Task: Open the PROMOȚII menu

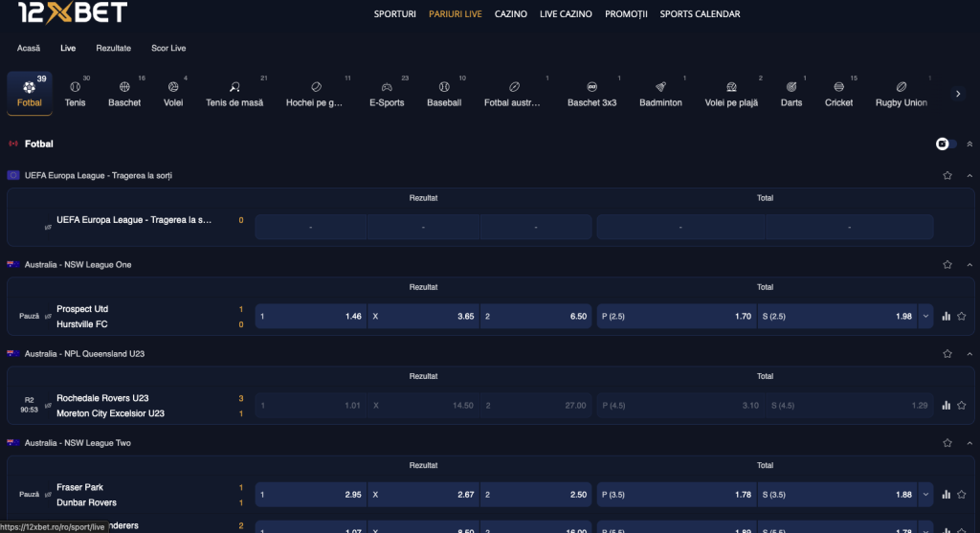Action: pos(626,13)
